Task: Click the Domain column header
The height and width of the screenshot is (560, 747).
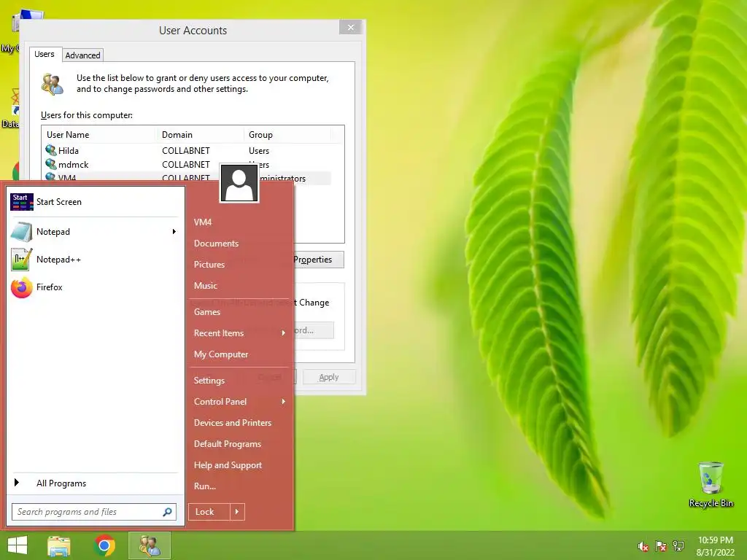Action: coord(200,135)
